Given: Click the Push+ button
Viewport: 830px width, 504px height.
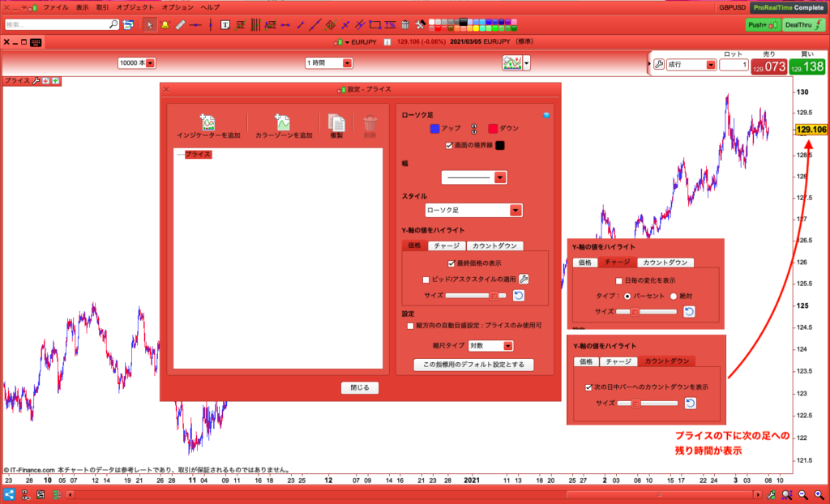Looking at the screenshot, I should click(763, 25).
